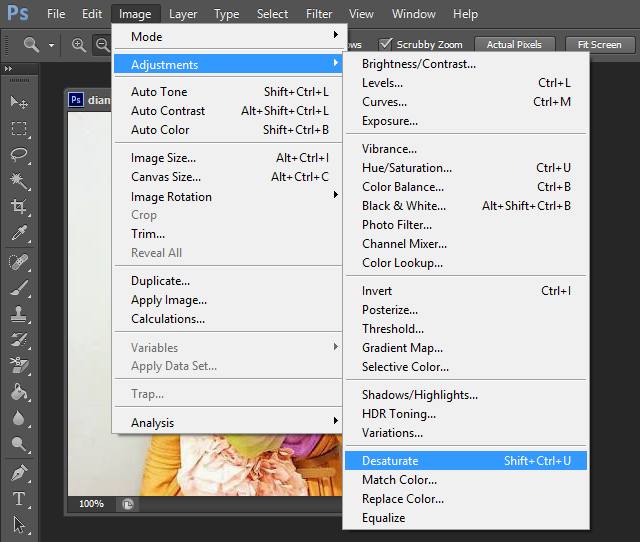Screen dimensions: 640x542
Task: Toggle the Scrubby Zoom checkbox
Action: click(x=386, y=44)
